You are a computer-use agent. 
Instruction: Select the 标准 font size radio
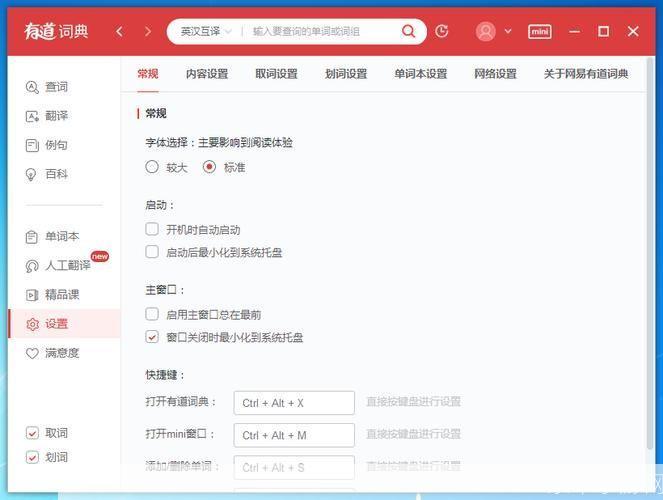209,167
